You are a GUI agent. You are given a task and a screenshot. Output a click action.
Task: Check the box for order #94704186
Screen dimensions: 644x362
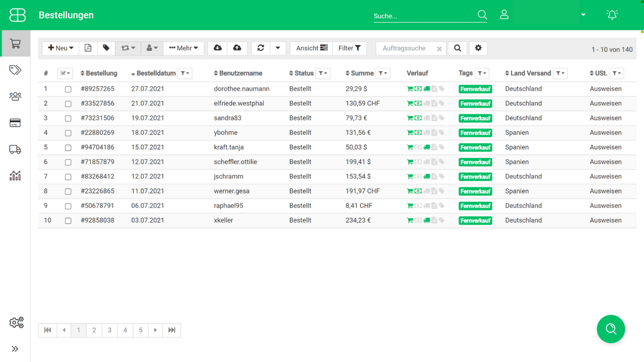click(68, 148)
